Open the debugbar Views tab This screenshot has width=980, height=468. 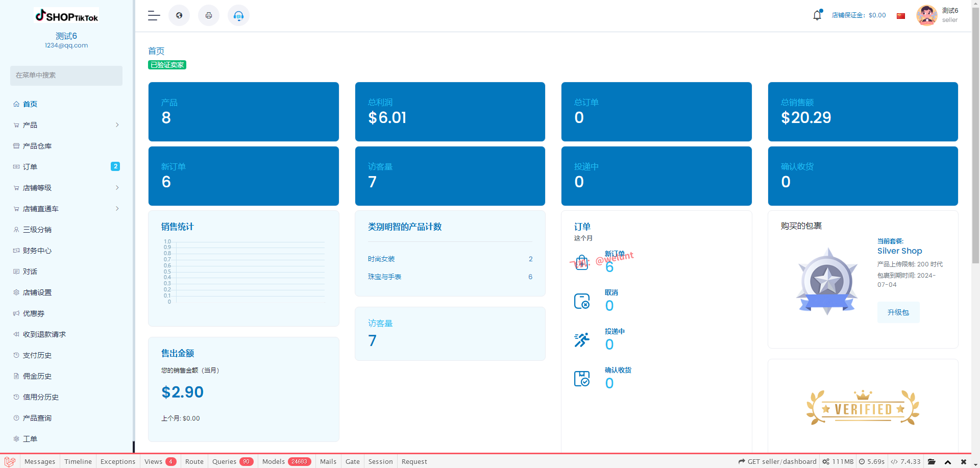160,462
